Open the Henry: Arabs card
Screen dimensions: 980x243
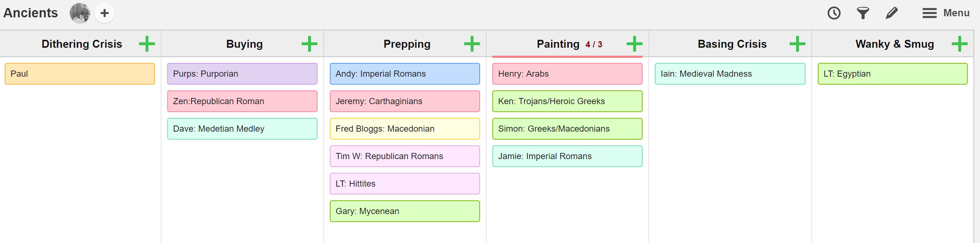567,74
